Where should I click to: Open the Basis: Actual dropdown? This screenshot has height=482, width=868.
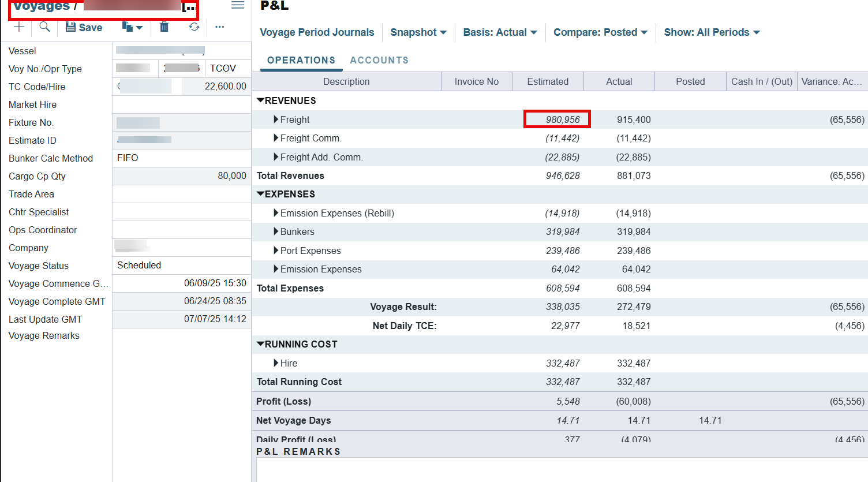(500, 32)
